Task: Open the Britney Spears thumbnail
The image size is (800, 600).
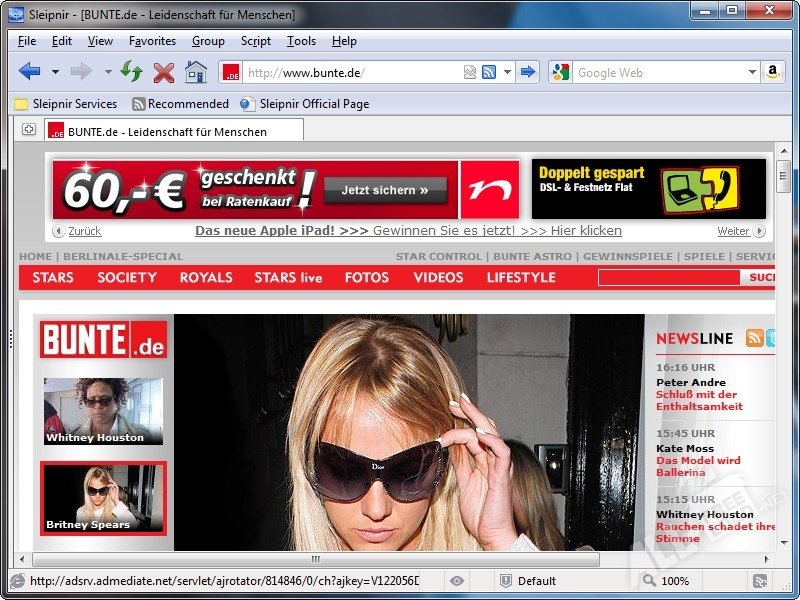Action: [103, 497]
